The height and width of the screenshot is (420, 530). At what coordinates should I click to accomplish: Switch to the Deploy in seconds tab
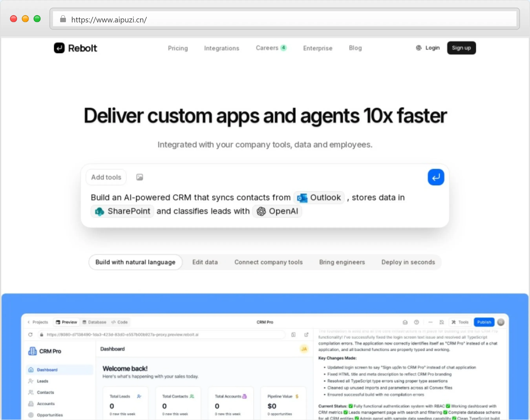click(x=408, y=262)
